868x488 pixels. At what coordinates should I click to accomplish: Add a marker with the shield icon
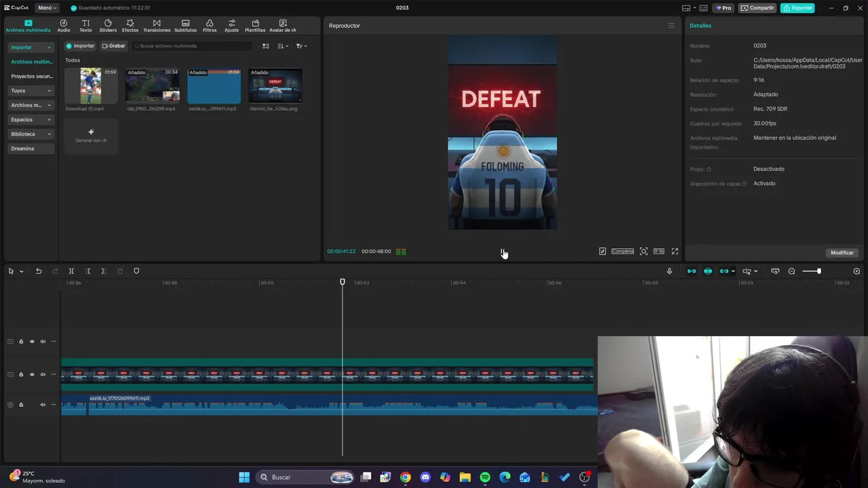pyautogui.click(x=136, y=271)
